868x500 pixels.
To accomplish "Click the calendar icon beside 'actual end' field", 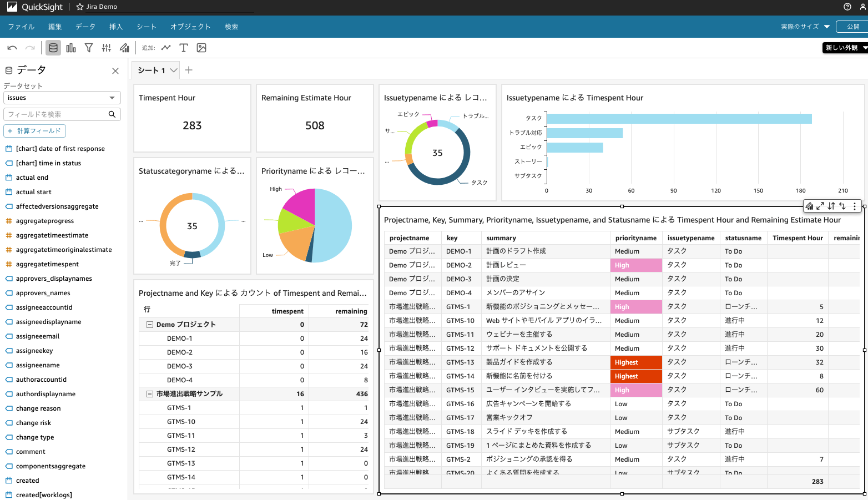I will click(9, 178).
